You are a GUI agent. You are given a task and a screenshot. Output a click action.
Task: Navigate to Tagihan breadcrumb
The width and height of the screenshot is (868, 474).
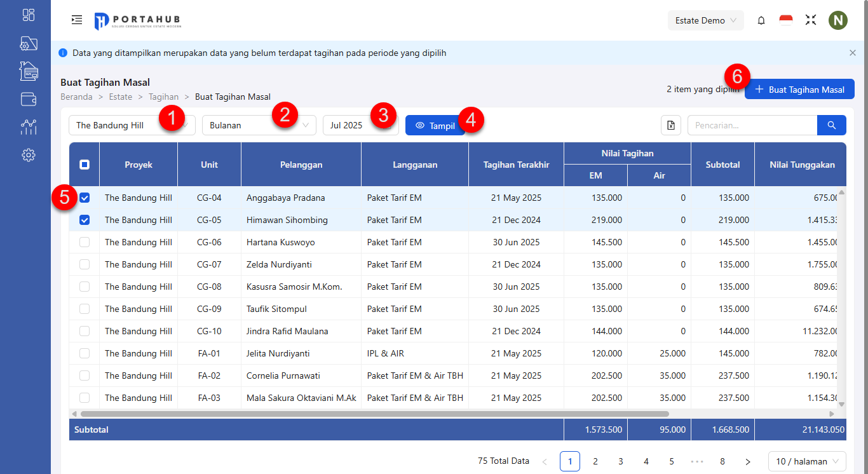point(163,97)
